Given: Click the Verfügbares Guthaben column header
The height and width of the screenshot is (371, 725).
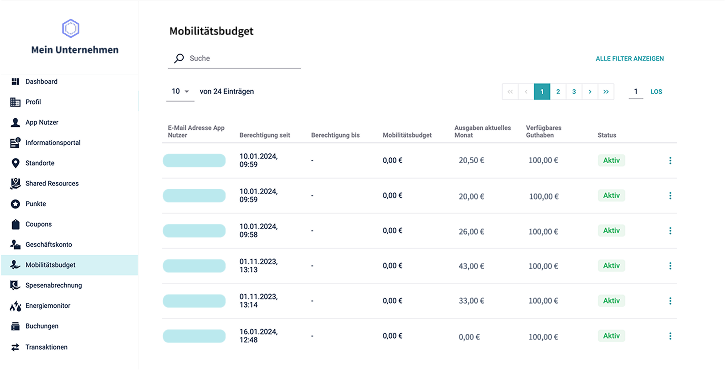Looking at the screenshot, I should (x=544, y=131).
